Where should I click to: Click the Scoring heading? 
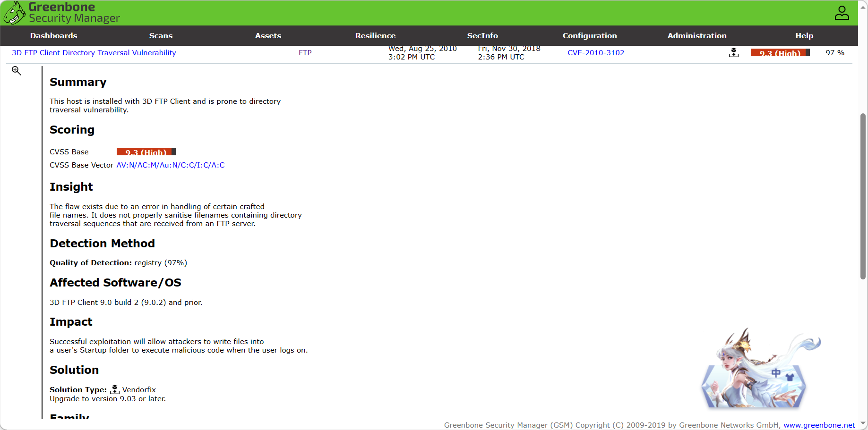pos(72,130)
